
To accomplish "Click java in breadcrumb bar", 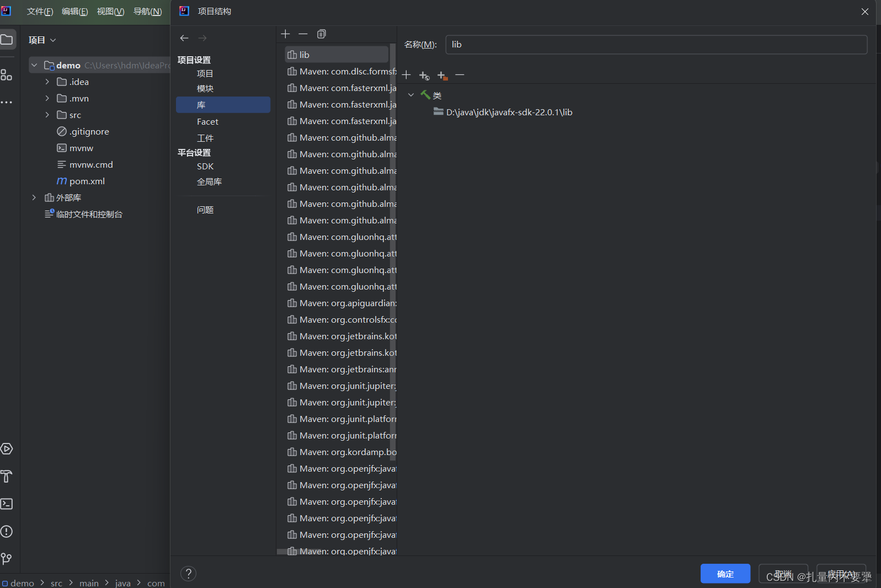I will (123, 583).
